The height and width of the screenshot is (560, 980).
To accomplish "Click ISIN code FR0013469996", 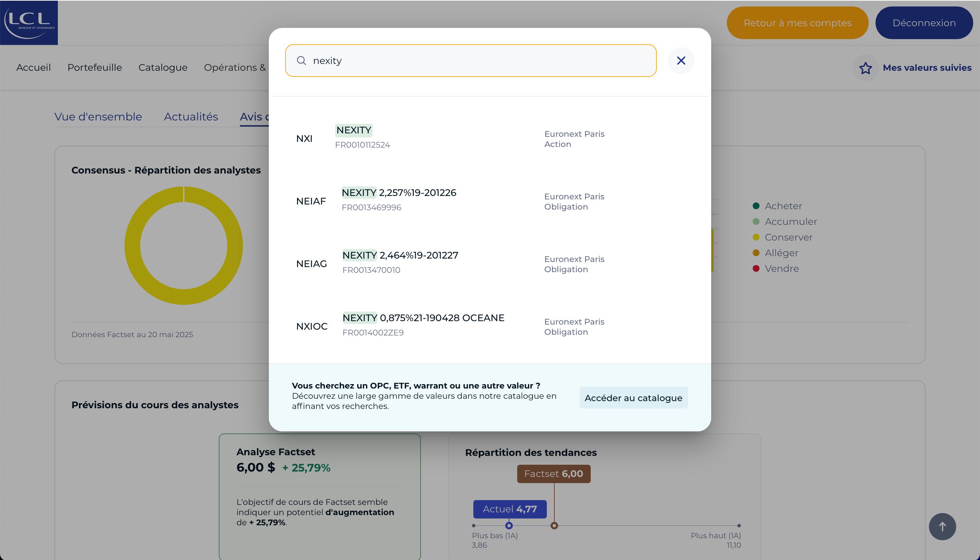I will point(371,208).
